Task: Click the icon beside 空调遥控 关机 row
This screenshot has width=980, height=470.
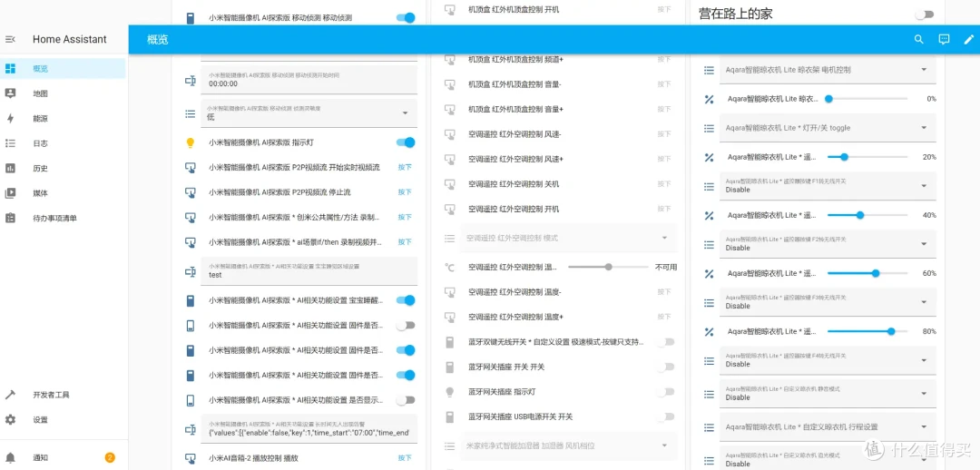Action: pyautogui.click(x=449, y=184)
